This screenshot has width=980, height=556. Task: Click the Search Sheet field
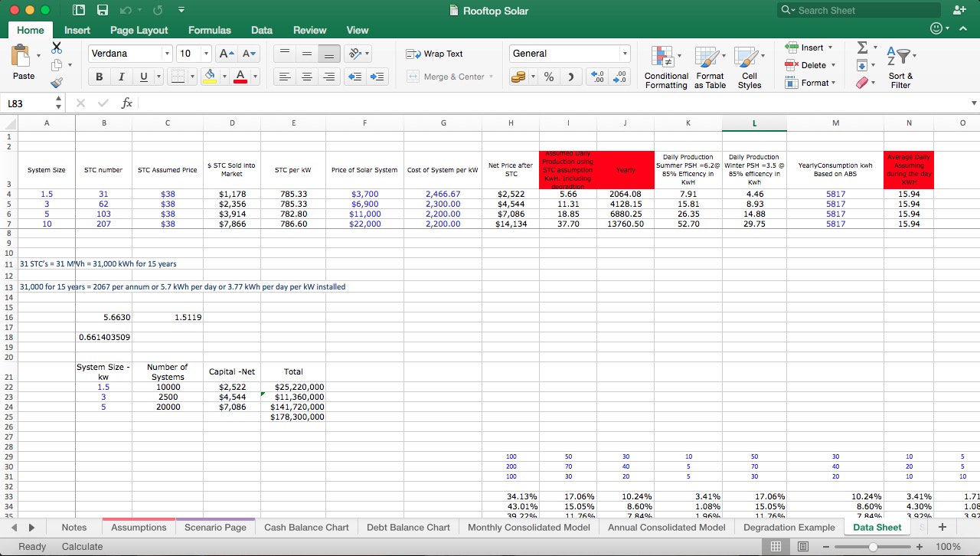pos(857,10)
